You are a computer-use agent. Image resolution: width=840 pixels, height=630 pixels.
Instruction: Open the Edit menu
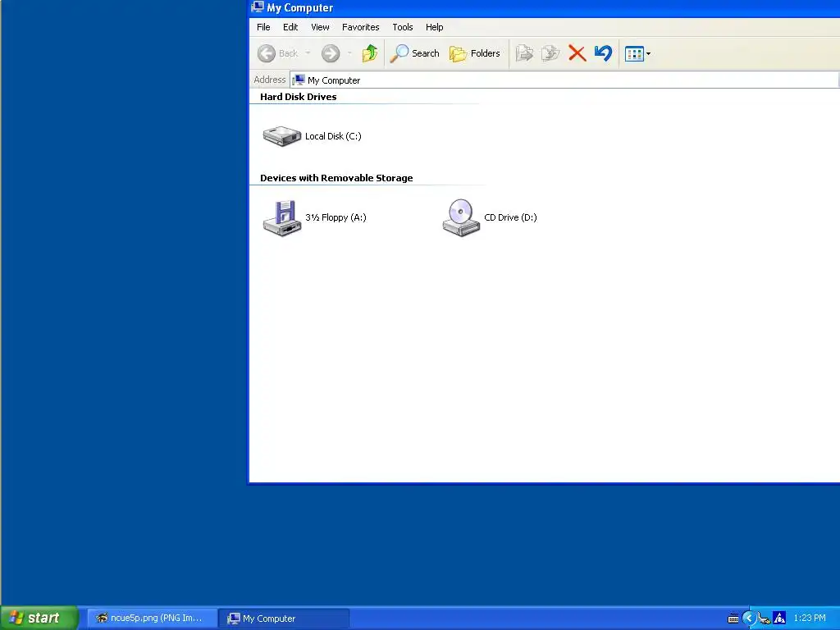click(x=290, y=27)
